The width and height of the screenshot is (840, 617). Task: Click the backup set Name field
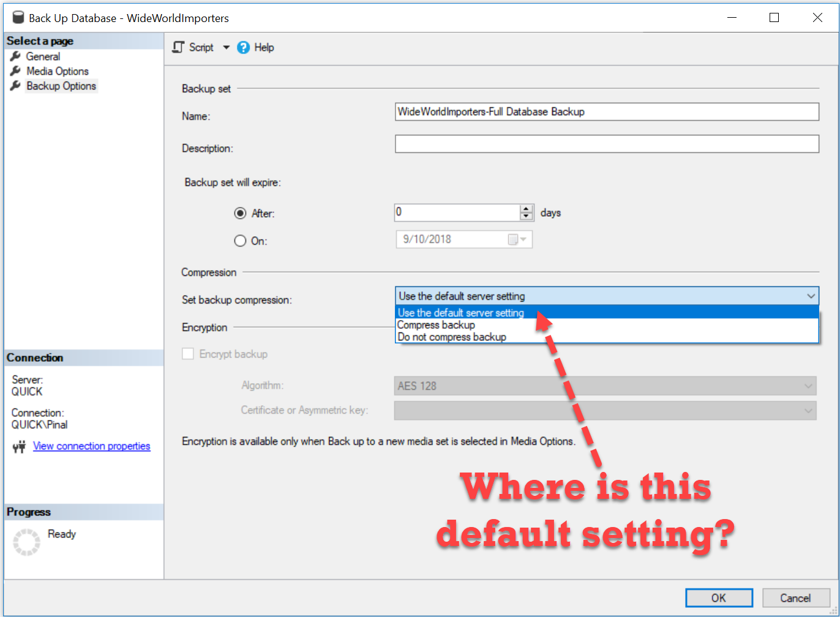pyautogui.click(x=607, y=111)
